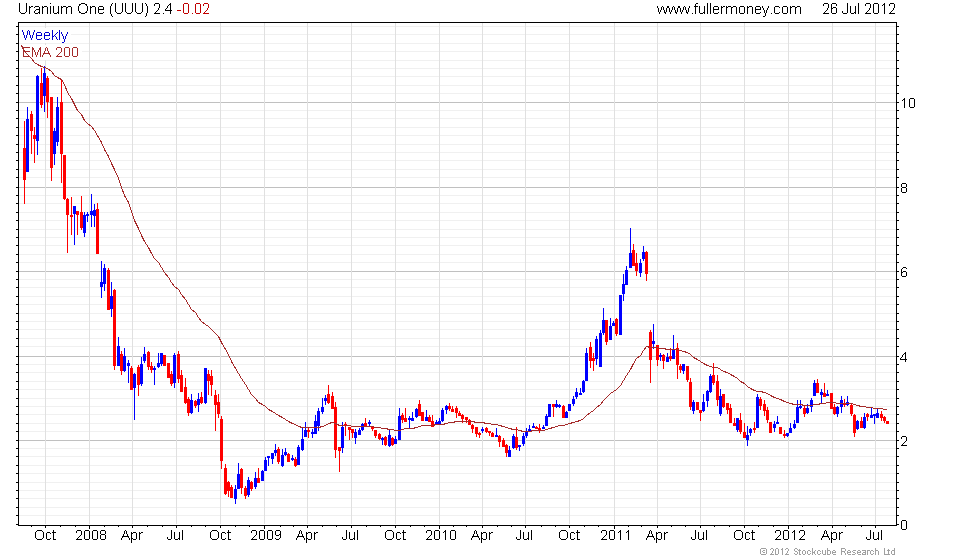Image resolution: width=980 pixels, height=560 pixels.
Task: Click the "Uranium One (UUU)" chart title
Action: [x=84, y=9]
